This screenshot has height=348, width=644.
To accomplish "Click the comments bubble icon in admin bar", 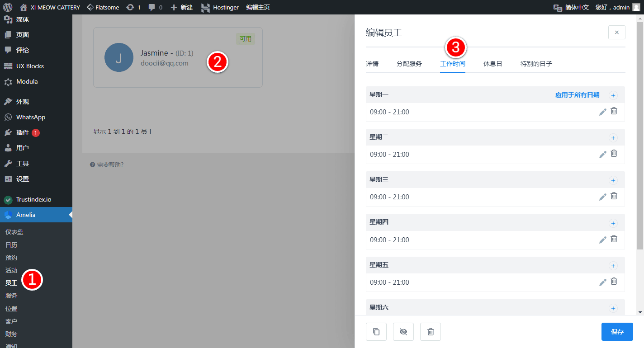I will pos(152,7).
